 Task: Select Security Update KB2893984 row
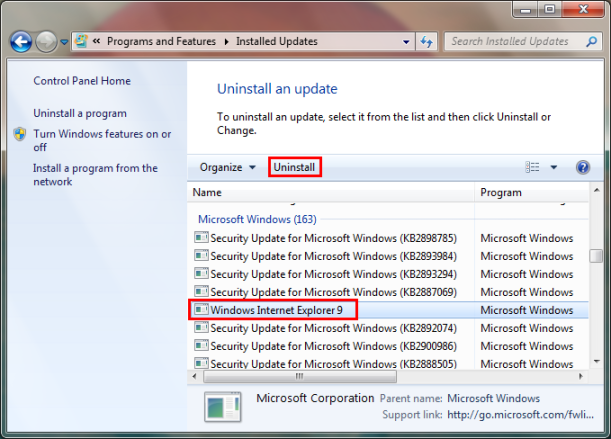[x=388, y=256]
